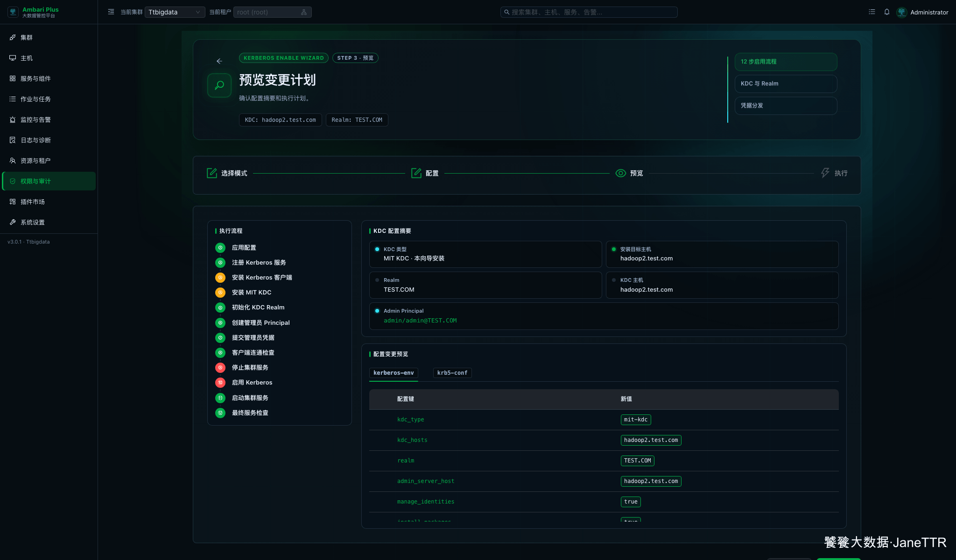Click the 插件市场 icon in sidebar
Image resolution: width=956 pixels, height=560 pixels.
pyautogui.click(x=13, y=202)
